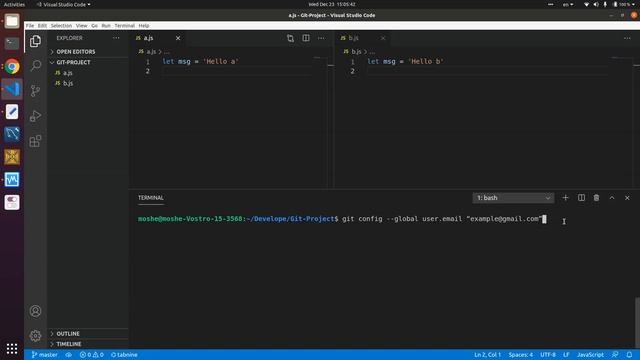Open the system status menu with battery
The height and width of the screenshot is (360, 640).
pyautogui.click(x=610, y=4)
